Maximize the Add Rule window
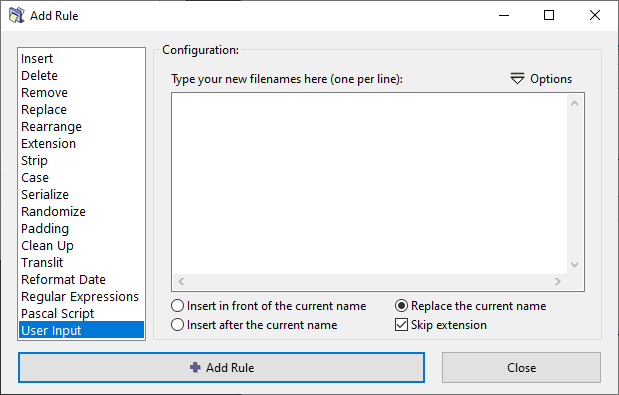 (x=549, y=15)
